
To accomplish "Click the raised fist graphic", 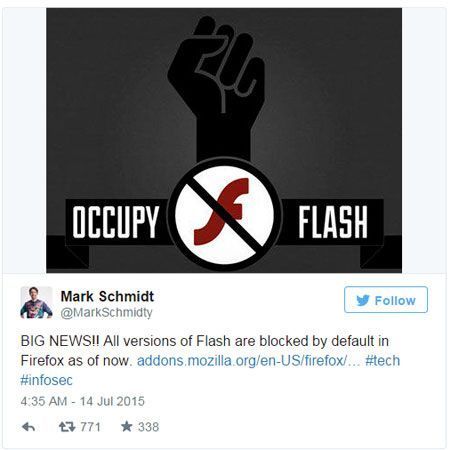I will pyautogui.click(x=217, y=87).
